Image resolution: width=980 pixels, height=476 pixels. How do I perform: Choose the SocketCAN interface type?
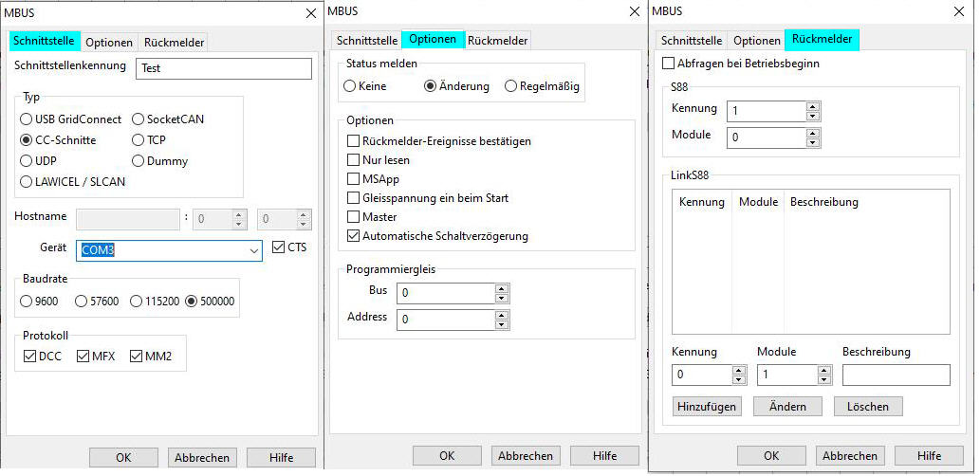[139, 119]
